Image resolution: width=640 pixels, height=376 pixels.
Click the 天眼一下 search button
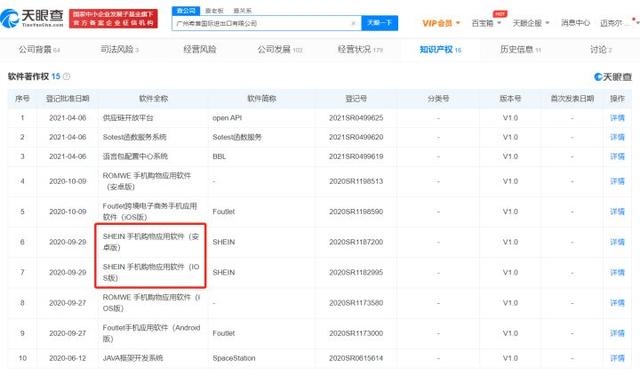(380, 23)
